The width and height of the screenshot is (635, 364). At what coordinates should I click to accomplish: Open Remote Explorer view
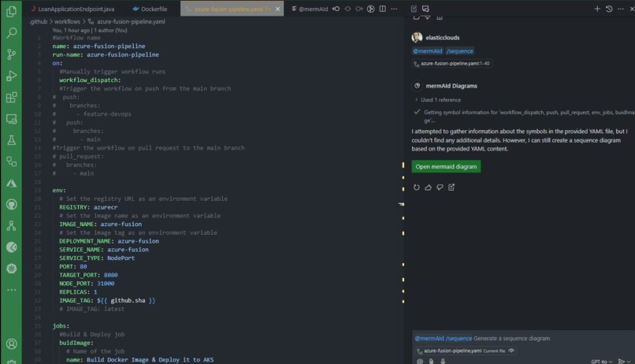(x=11, y=119)
